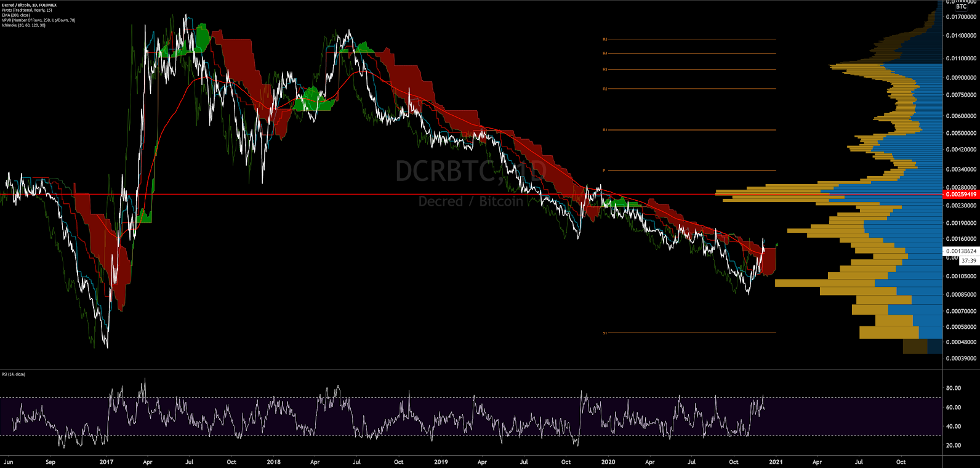The width and height of the screenshot is (980, 468).
Task: Select the R1 pivot level label
Action: (x=605, y=130)
